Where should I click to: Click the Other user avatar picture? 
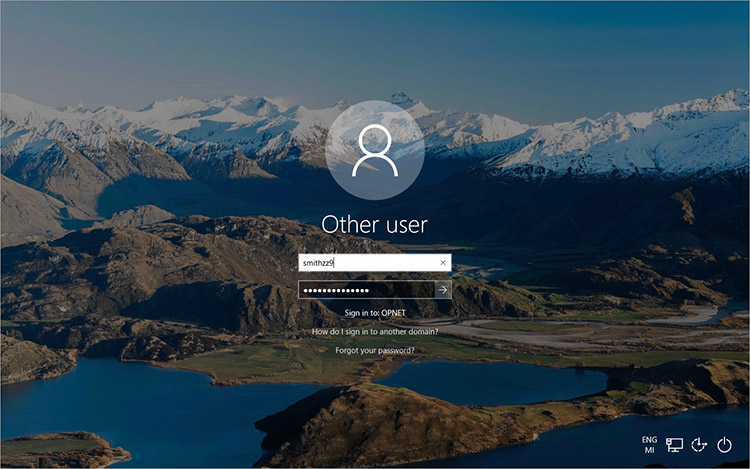click(x=375, y=150)
